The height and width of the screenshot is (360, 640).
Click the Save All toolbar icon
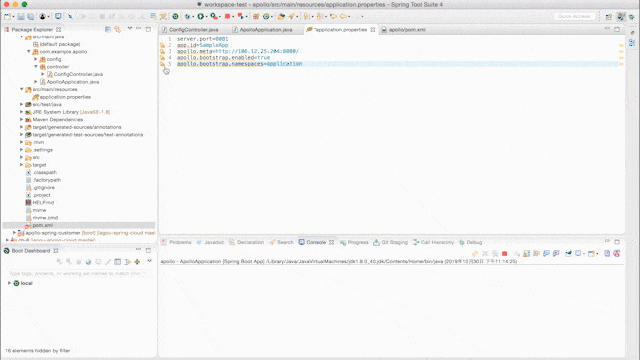[x=31, y=16]
